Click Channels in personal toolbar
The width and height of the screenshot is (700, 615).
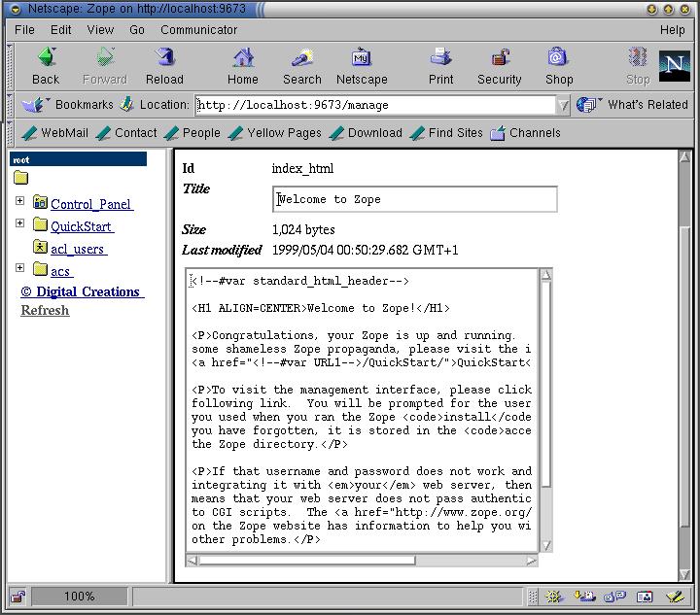click(525, 133)
